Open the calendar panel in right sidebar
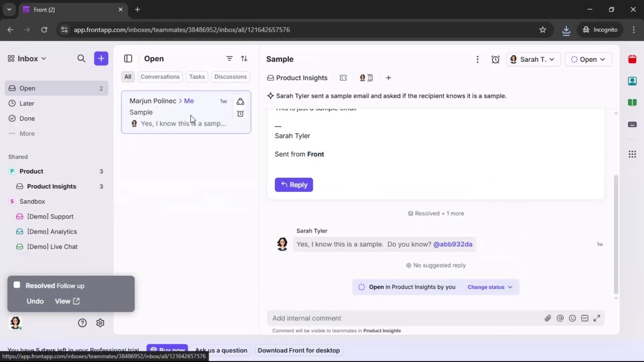This screenshot has height=362, width=644. pos(633,59)
